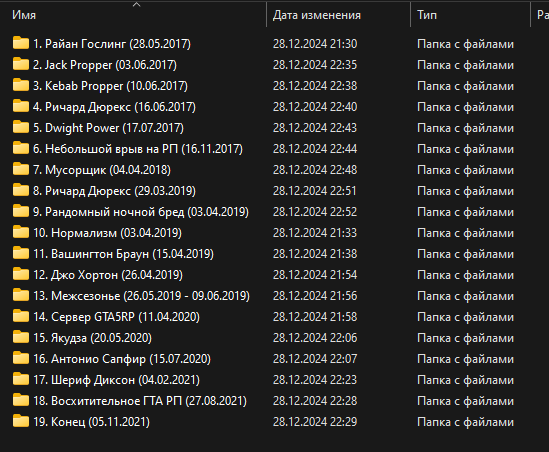This screenshot has width=549, height=452.
Task: Click the Мусорщик folder icon
Action: click(x=21, y=169)
